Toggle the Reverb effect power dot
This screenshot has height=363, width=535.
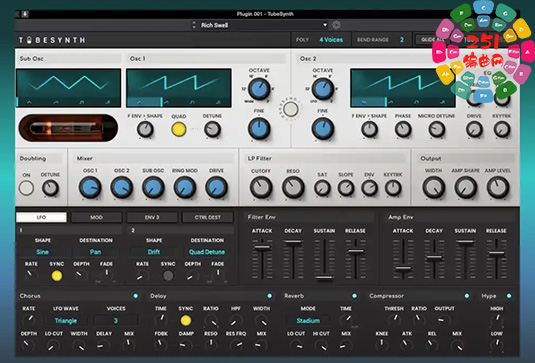(x=354, y=296)
